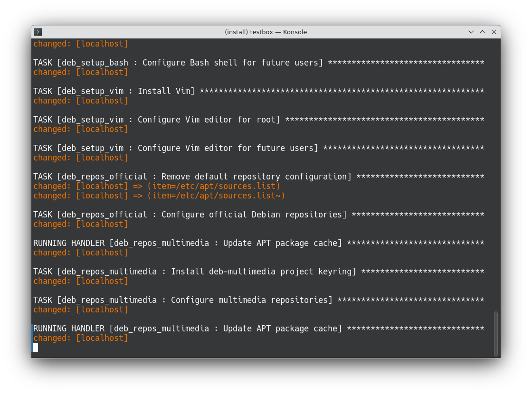Maximize the Konsole window
Image resolution: width=532 pixels, height=395 pixels.
(483, 32)
